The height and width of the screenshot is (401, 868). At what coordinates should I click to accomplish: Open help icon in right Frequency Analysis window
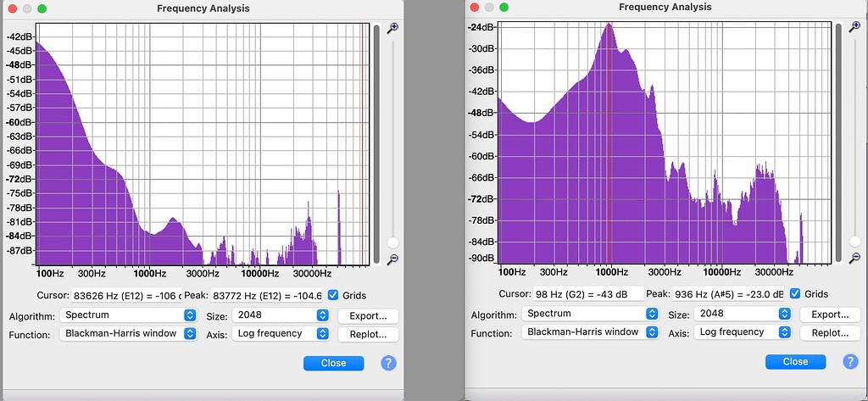pyautogui.click(x=850, y=361)
